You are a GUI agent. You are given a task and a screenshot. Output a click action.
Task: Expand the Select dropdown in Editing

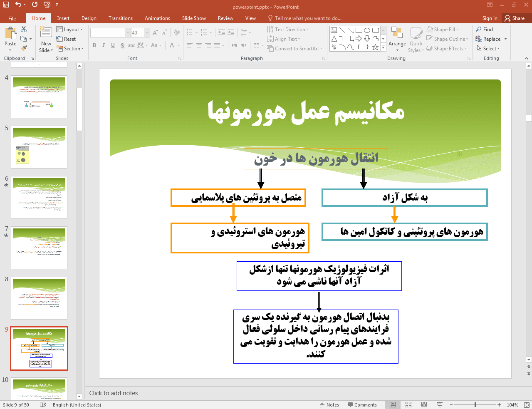click(x=488, y=49)
